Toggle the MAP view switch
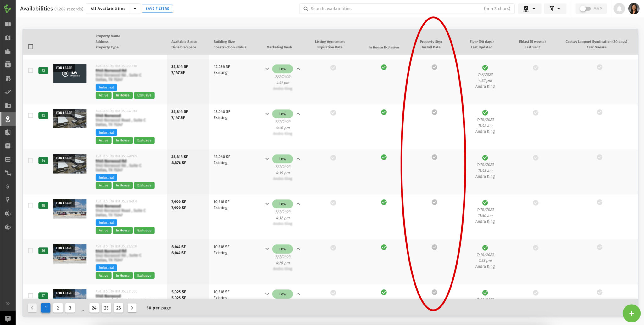 [x=585, y=9]
